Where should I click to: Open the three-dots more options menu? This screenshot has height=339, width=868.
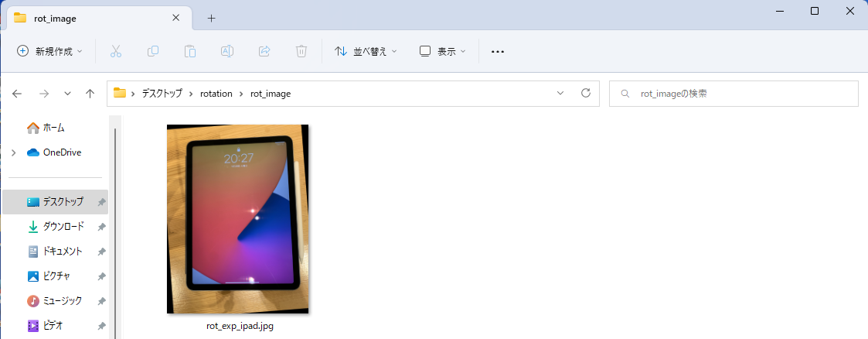point(498,52)
